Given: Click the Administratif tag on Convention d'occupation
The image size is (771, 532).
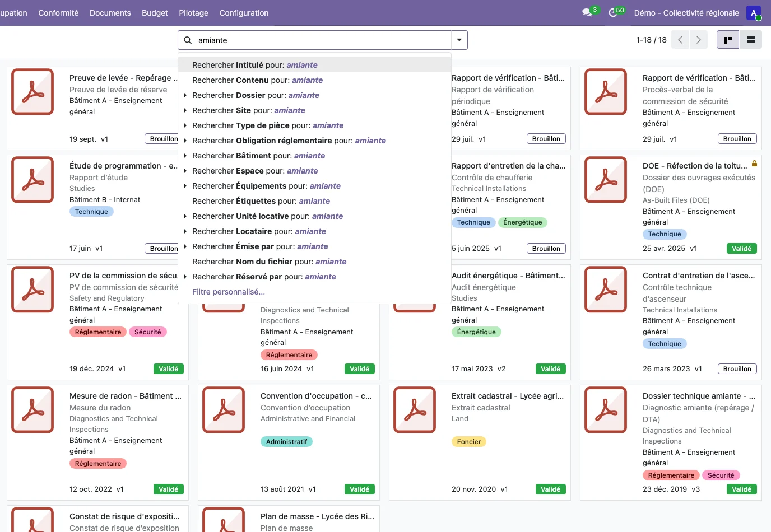Looking at the screenshot, I should coord(286,442).
